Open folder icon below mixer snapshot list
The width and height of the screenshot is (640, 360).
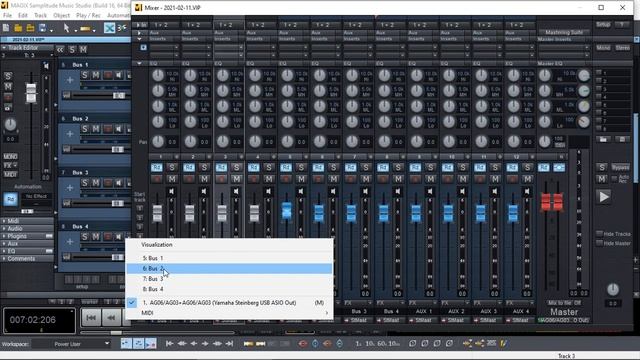pyautogui.click(x=603, y=139)
